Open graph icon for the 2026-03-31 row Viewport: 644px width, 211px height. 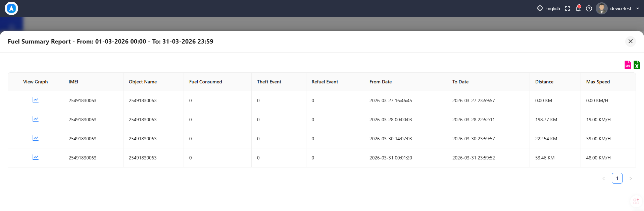pyautogui.click(x=36, y=157)
